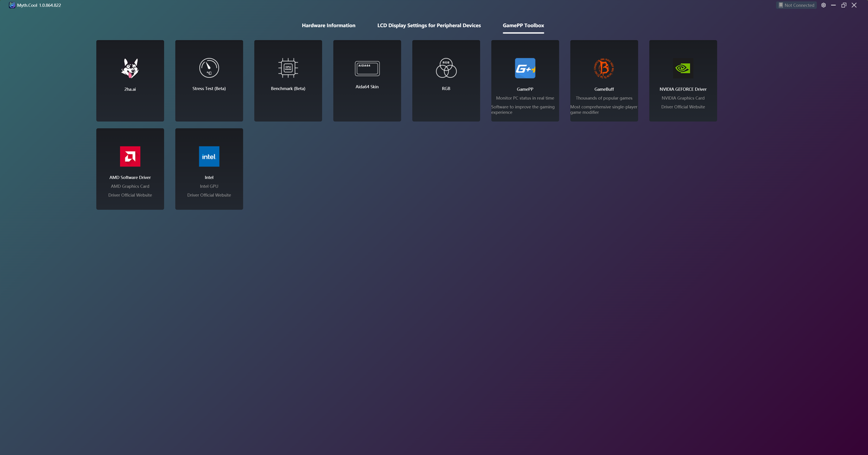Open LCD Display Settings for Peripheral Devices tab
The width and height of the screenshot is (868, 455).
[x=429, y=26]
